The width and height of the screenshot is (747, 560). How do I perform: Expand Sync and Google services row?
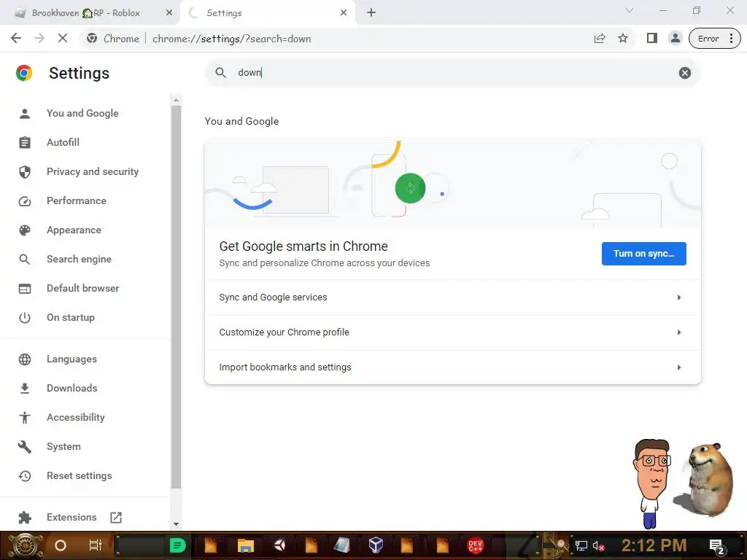452,297
